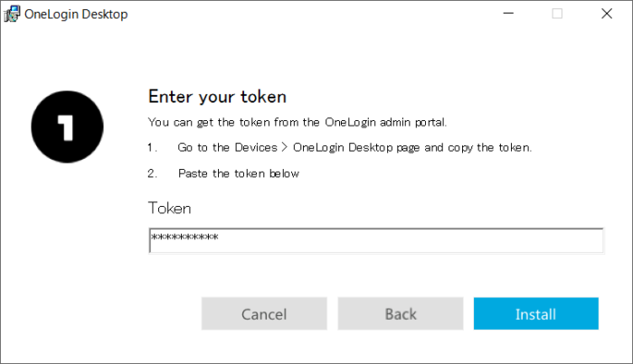Minimize the OneLogin Desktop installer window
Image resolution: width=633 pixels, height=364 pixels.
pos(507,14)
